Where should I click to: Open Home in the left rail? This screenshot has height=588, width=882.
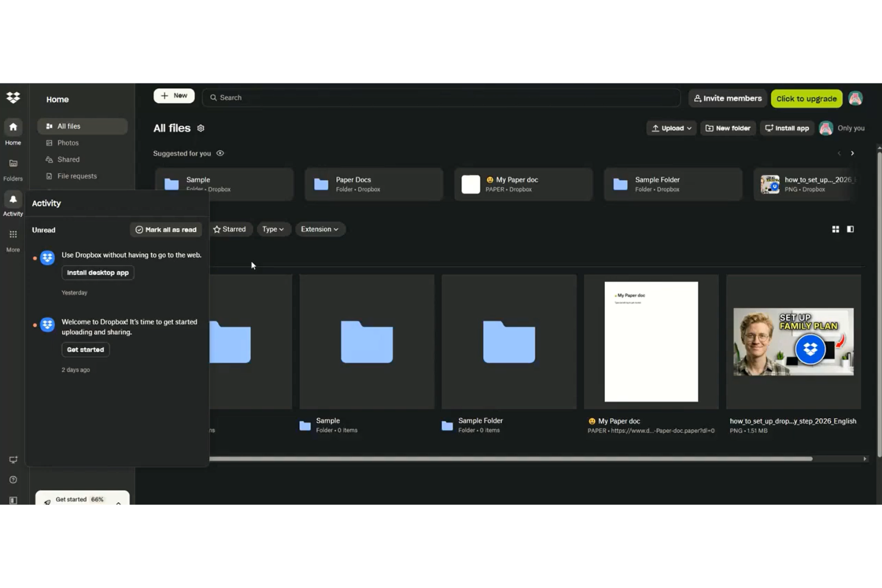[13, 132]
